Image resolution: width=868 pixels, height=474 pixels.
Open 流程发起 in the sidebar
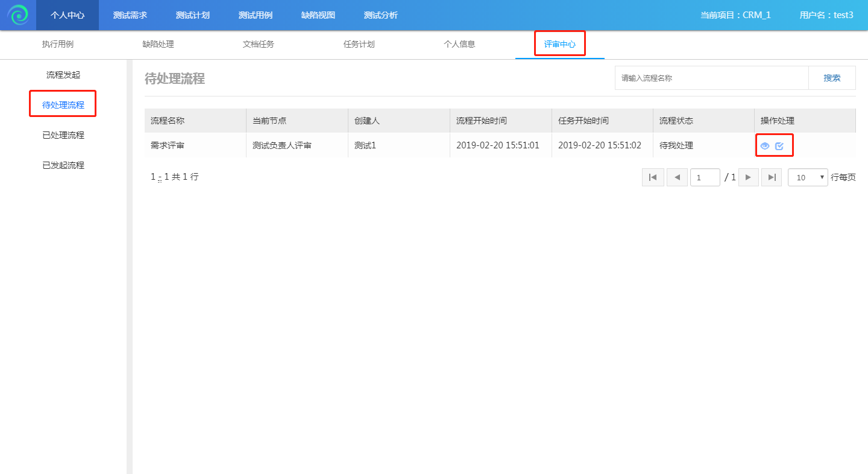click(63, 75)
